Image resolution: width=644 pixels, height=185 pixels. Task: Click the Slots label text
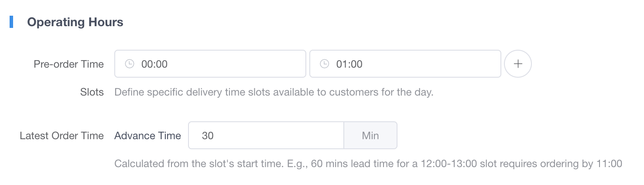point(92,92)
